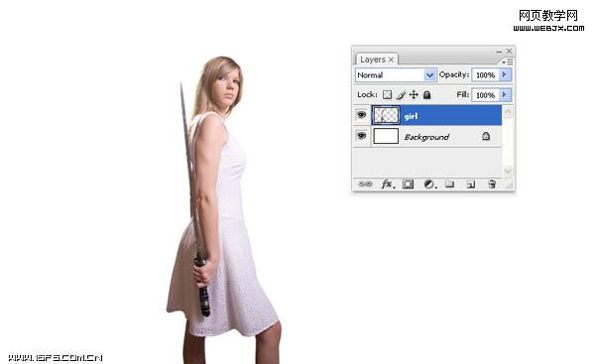
Task: Delete layer with trash icon
Action: (492, 184)
